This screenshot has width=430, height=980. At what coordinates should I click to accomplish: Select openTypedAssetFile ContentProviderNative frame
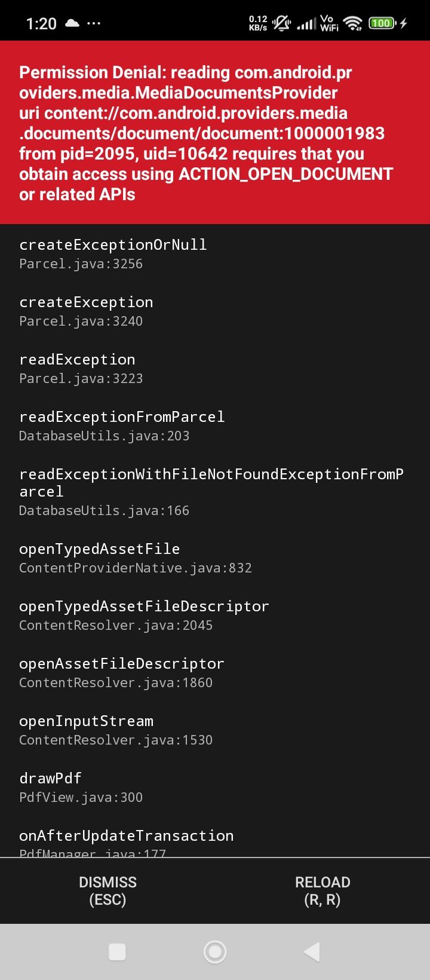135,558
